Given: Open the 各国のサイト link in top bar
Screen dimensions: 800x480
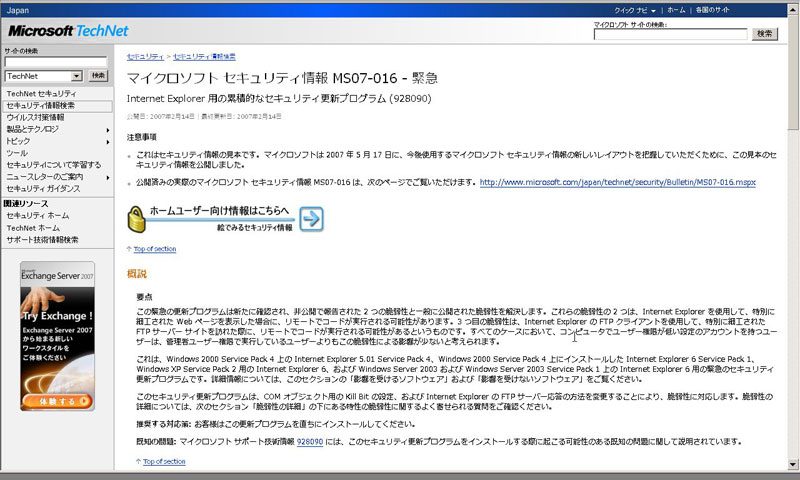Looking at the screenshot, I should [712, 10].
